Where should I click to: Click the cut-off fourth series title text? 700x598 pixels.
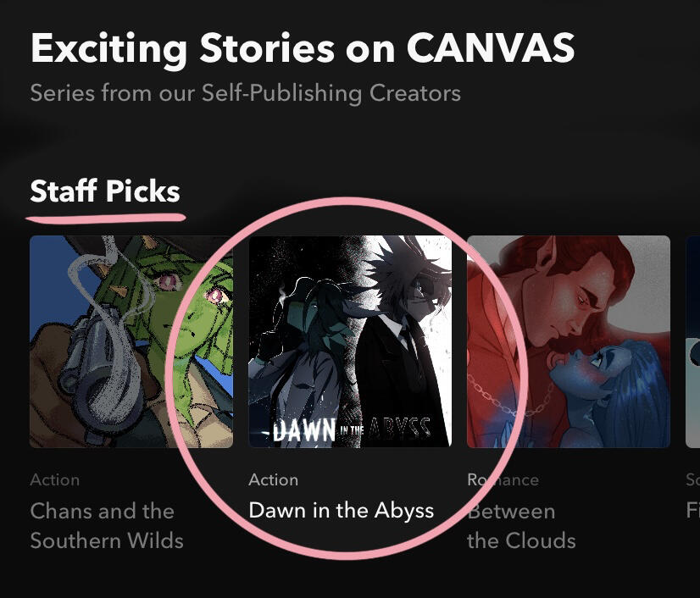click(x=693, y=510)
